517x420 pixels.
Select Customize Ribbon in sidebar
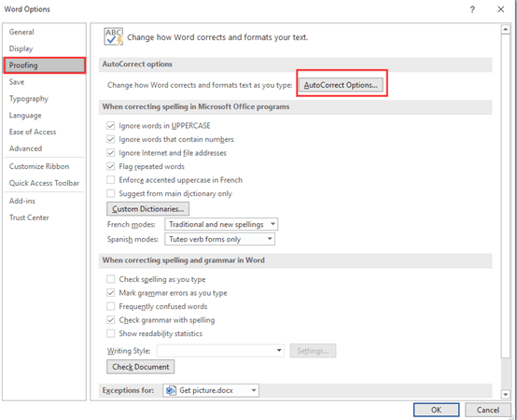click(39, 166)
